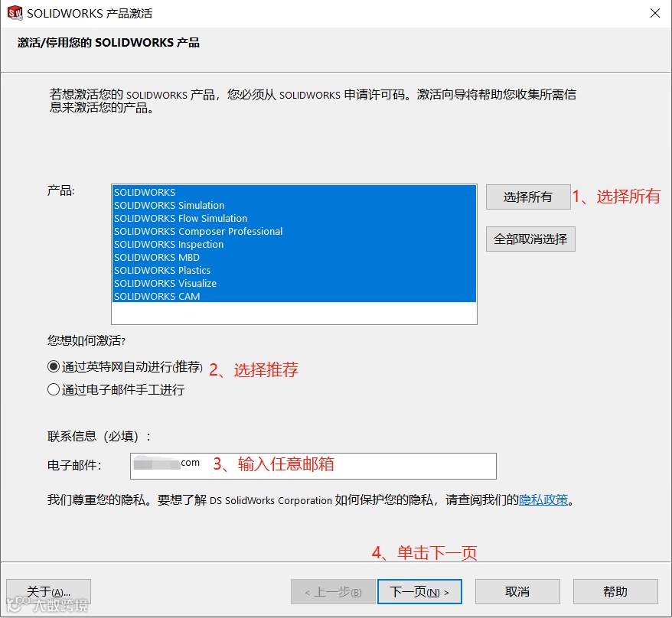Click the 电子邮件 input field
The width and height of the screenshot is (672, 618).
(313, 466)
